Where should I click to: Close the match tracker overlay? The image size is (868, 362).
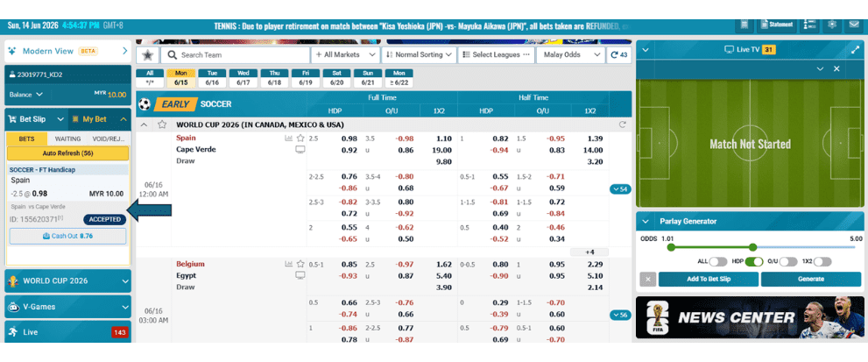pos(837,68)
